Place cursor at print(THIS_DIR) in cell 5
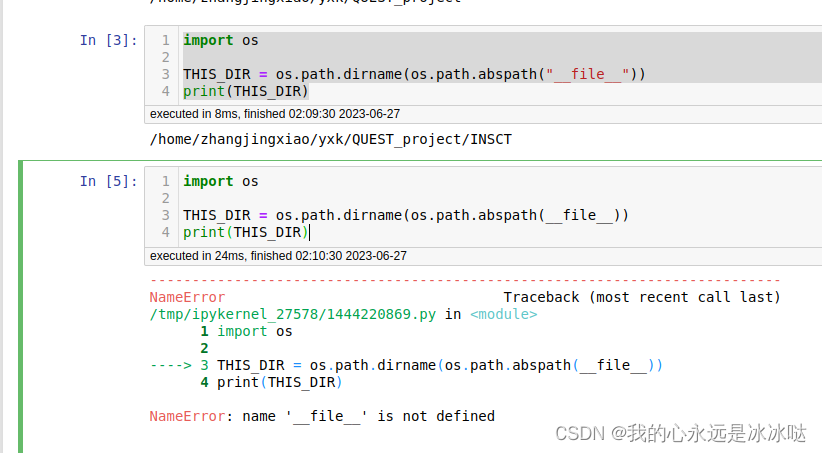This screenshot has height=453, width=822. tap(245, 232)
